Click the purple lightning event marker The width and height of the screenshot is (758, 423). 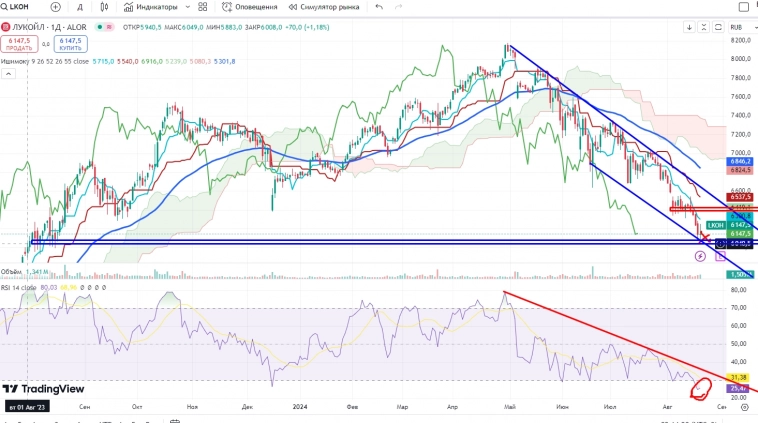[699, 256]
